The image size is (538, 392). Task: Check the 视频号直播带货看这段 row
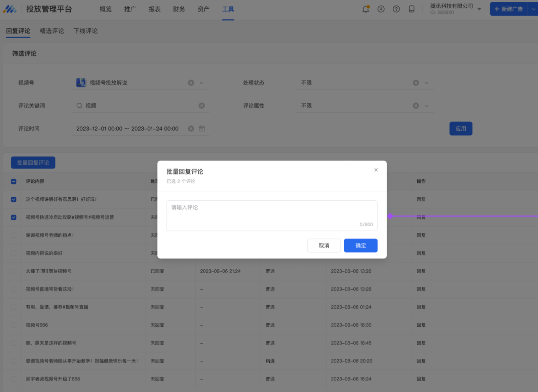[x=13, y=289]
